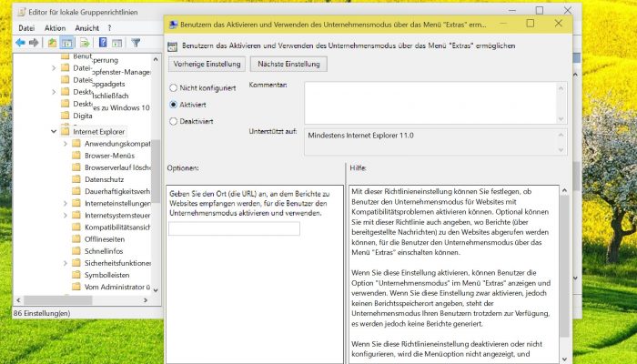The width and height of the screenshot is (637, 364).
Task: Click the Browser-Menüs folder icon
Action: click(76, 156)
